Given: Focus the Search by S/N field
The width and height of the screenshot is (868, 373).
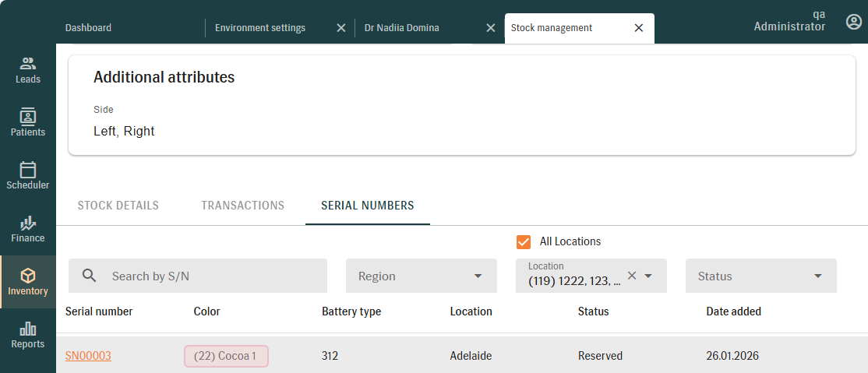Looking at the screenshot, I should coord(210,276).
